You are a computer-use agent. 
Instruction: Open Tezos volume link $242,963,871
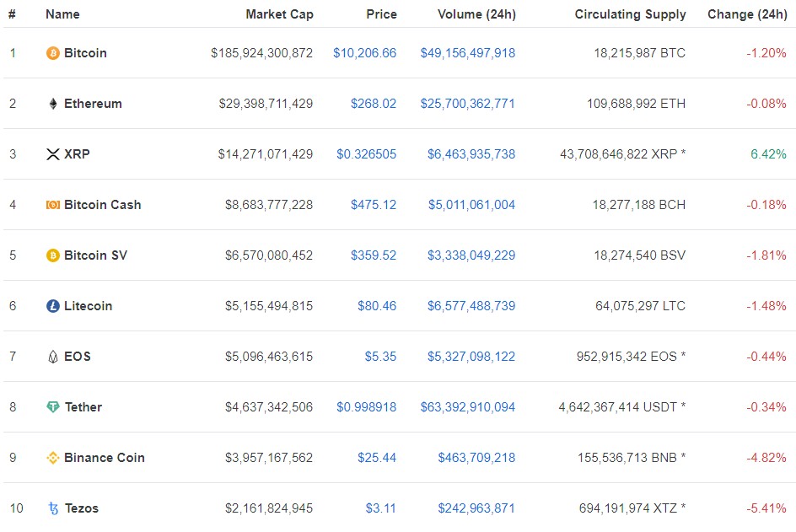click(476, 508)
